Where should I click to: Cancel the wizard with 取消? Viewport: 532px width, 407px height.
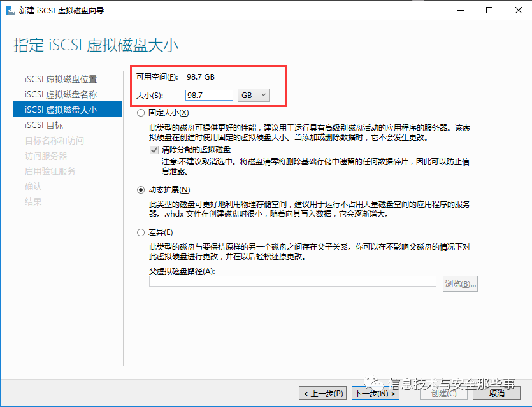click(x=496, y=394)
